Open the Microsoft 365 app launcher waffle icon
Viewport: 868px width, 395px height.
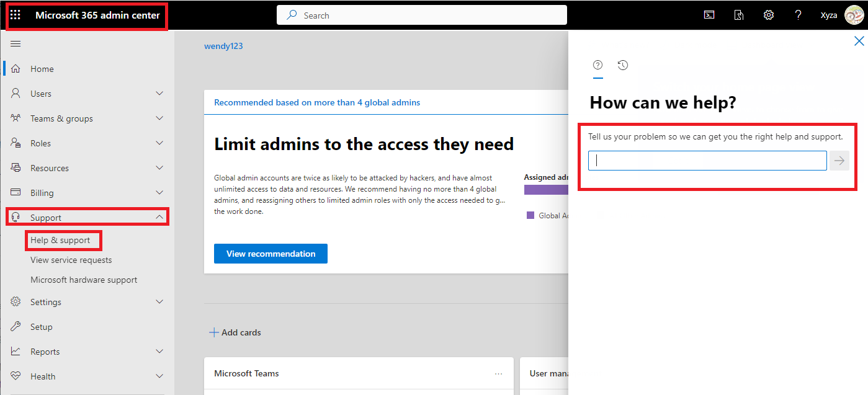pyautogui.click(x=15, y=14)
